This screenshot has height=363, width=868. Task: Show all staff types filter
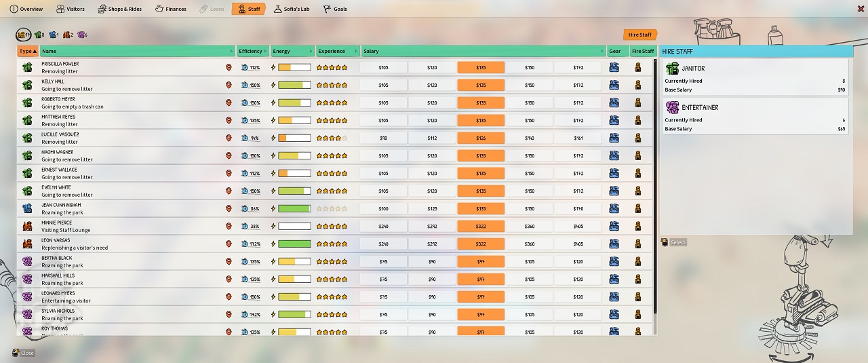[x=23, y=35]
